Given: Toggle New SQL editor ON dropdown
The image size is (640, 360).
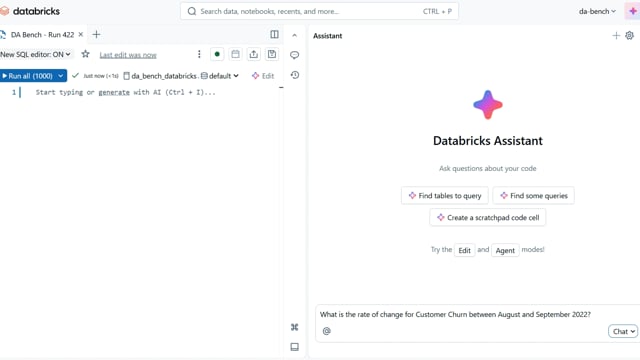Looking at the screenshot, I should point(36,54).
